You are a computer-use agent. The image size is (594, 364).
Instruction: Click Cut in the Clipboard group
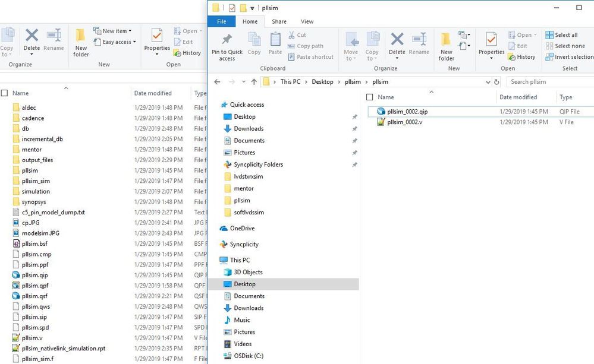[x=297, y=35]
